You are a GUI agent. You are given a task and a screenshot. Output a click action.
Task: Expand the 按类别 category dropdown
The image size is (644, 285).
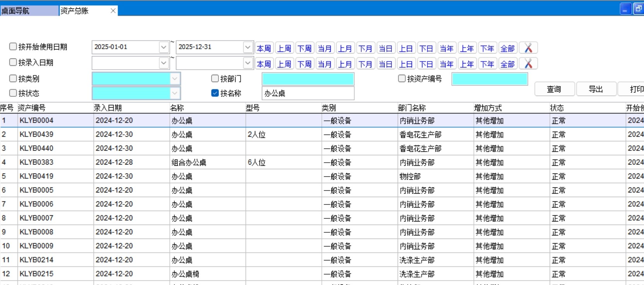[x=175, y=79]
